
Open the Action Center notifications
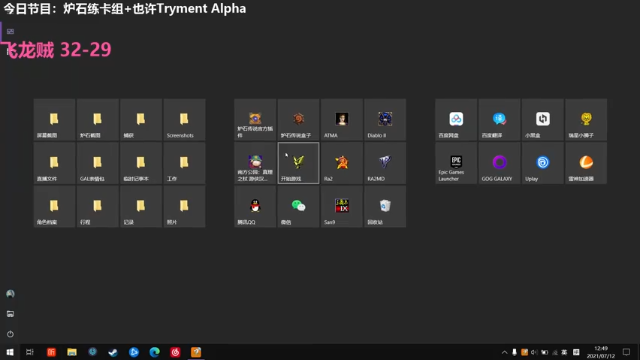pyautogui.click(x=626, y=352)
